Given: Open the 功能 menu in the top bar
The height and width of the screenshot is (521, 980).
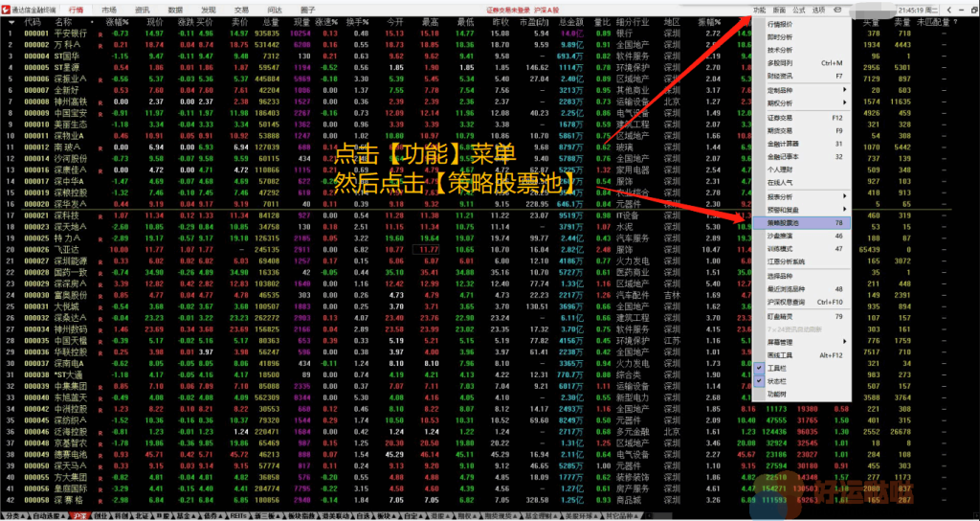Looking at the screenshot, I should click(x=759, y=10).
